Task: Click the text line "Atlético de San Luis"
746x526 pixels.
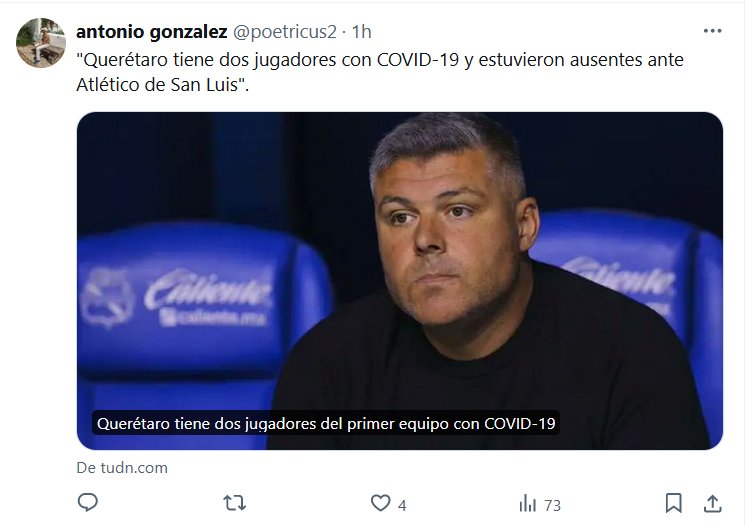Action: click(x=163, y=85)
